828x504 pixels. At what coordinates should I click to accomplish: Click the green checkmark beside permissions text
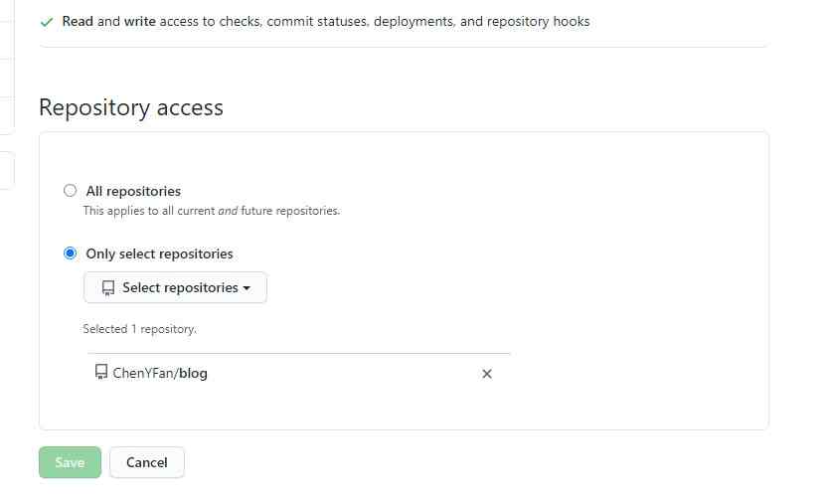point(47,22)
